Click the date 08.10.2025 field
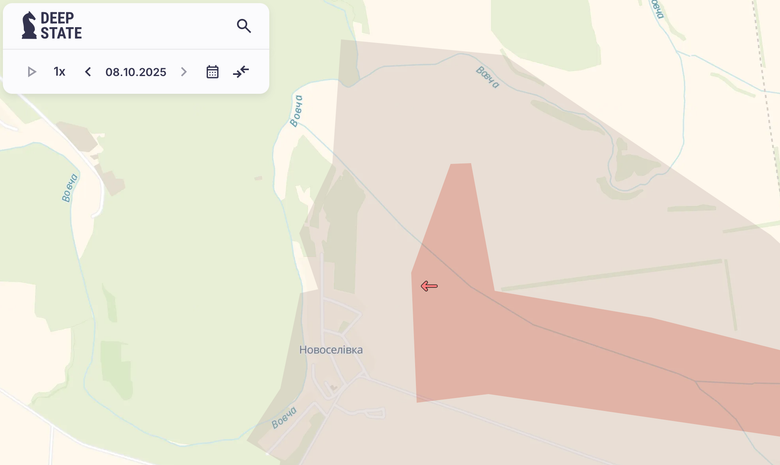 tap(136, 72)
